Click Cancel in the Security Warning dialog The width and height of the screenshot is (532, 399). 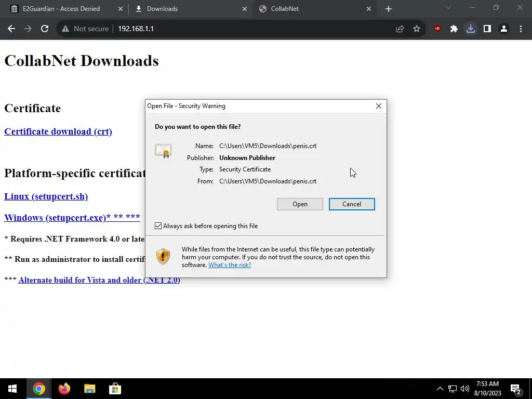point(352,204)
